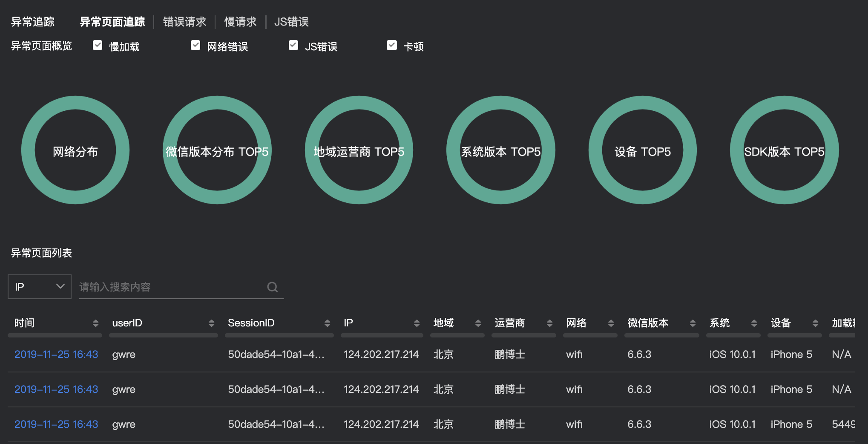Click the 微信版本分布 TOP5 donut chart
The height and width of the screenshot is (444, 868).
click(217, 150)
